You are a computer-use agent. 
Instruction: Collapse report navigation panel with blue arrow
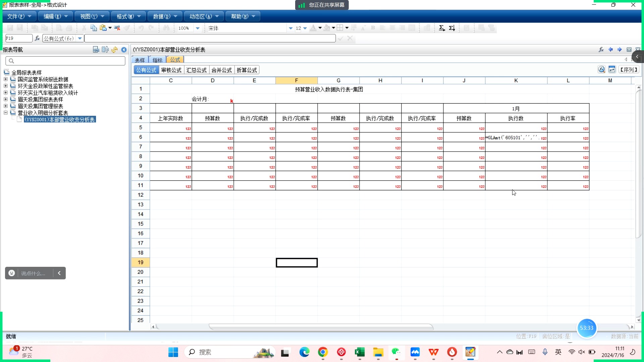point(124,50)
